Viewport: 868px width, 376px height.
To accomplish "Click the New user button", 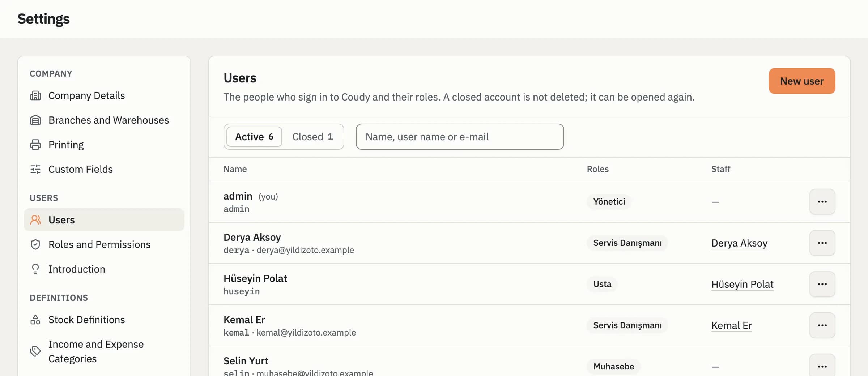I will [x=802, y=81].
